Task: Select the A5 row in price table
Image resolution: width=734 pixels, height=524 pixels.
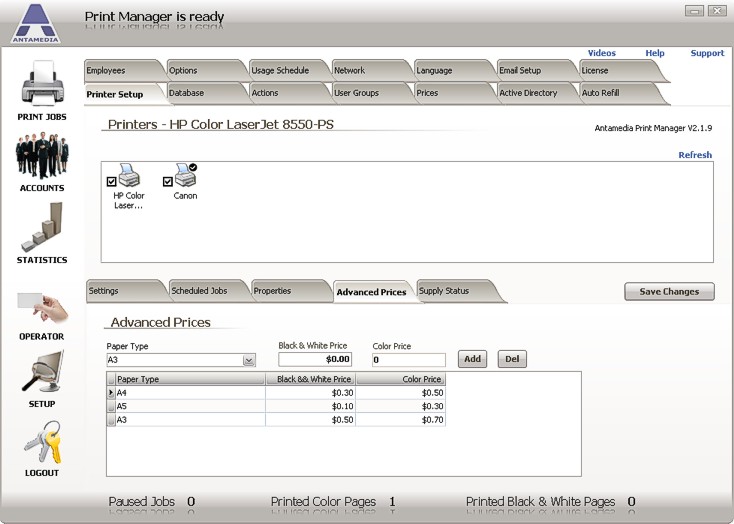Action: [276, 406]
